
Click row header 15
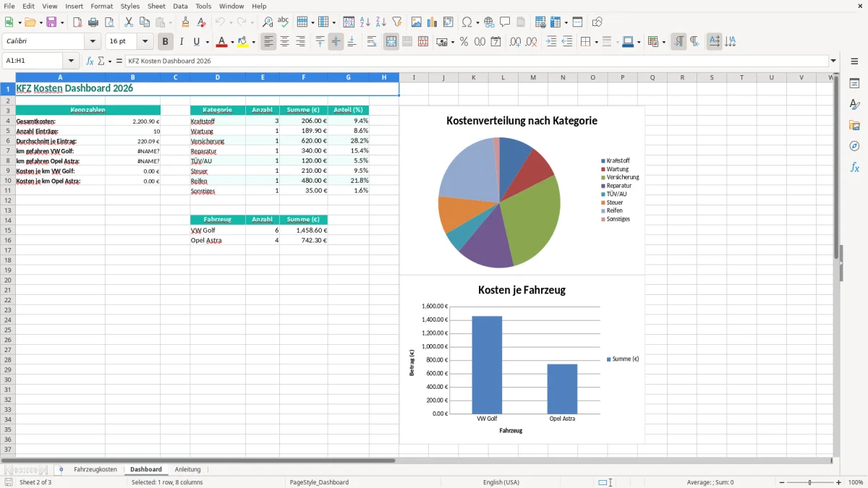8,230
